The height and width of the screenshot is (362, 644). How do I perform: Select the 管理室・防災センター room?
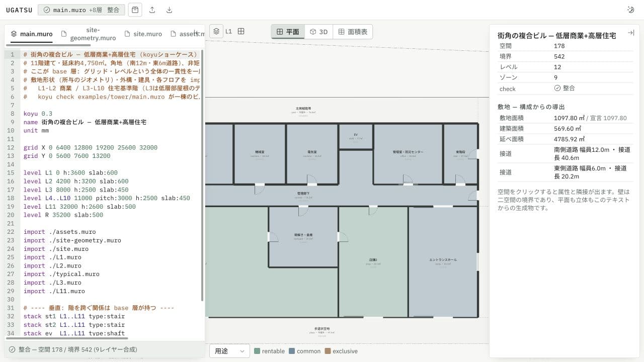pyautogui.click(x=408, y=153)
